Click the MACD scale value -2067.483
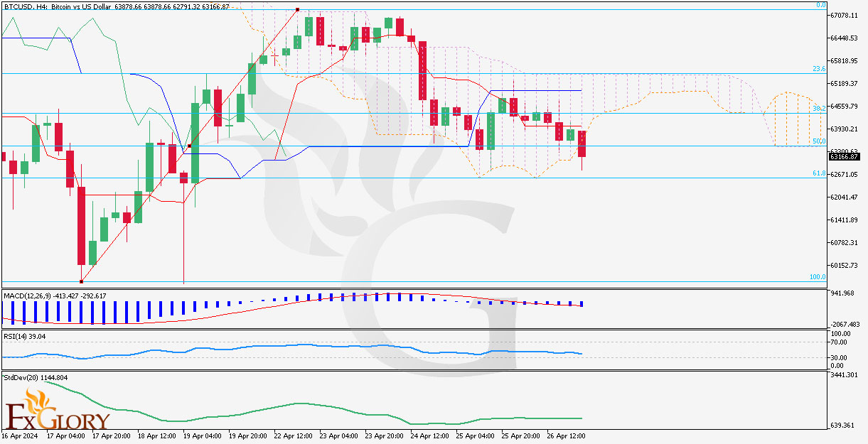 tap(845, 323)
